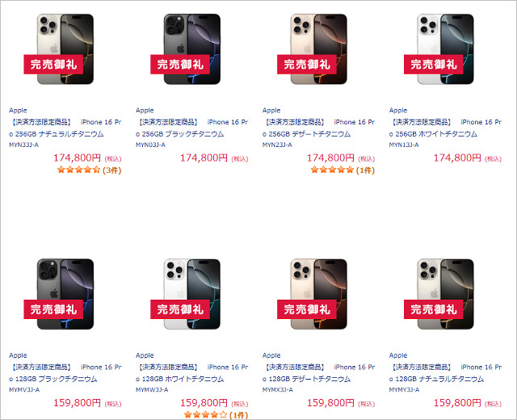Open link 256GB ブラックチタニウム product title
517x420 pixels.
pos(192,128)
